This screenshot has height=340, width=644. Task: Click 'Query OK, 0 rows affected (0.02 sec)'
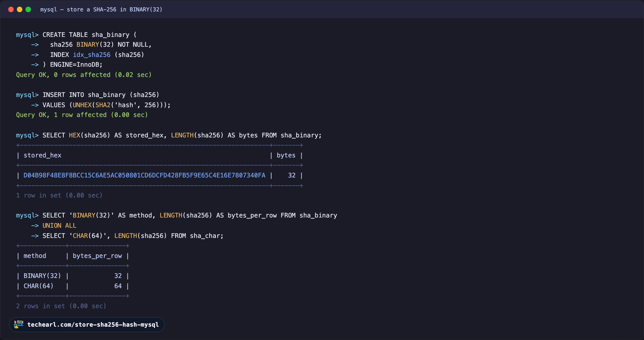click(84, 75)
